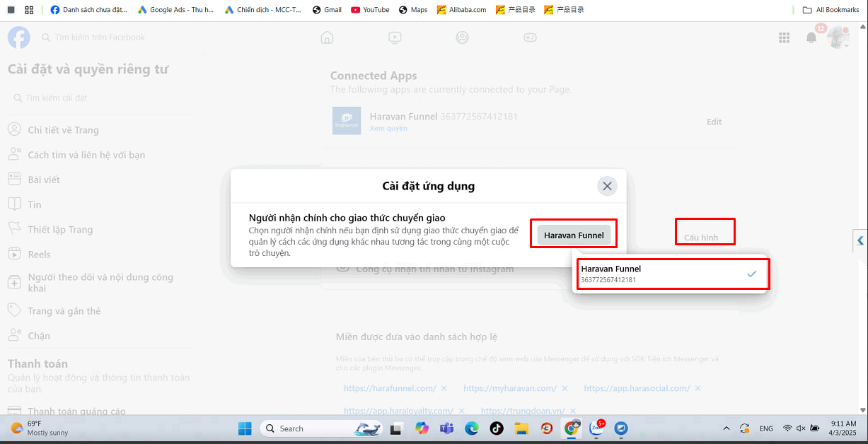Open the Facebook apps grid menu
The image size is (868, 444).
[784, 37]
